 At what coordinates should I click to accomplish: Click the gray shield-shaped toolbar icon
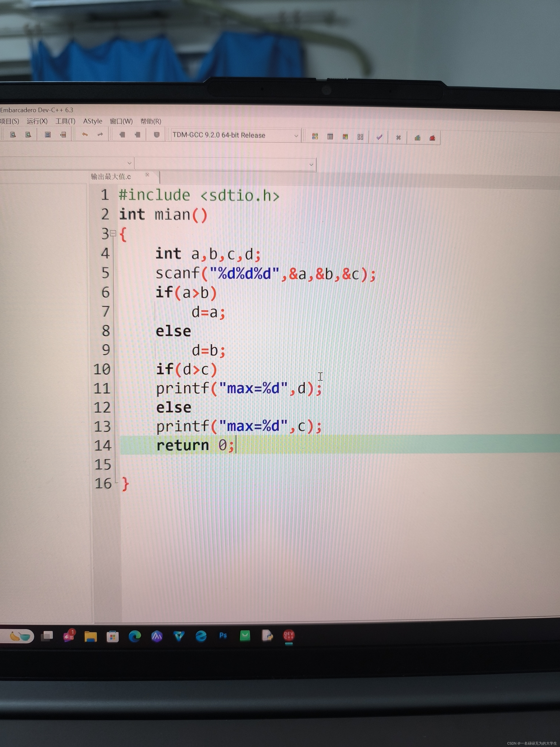tap(157, 135)
